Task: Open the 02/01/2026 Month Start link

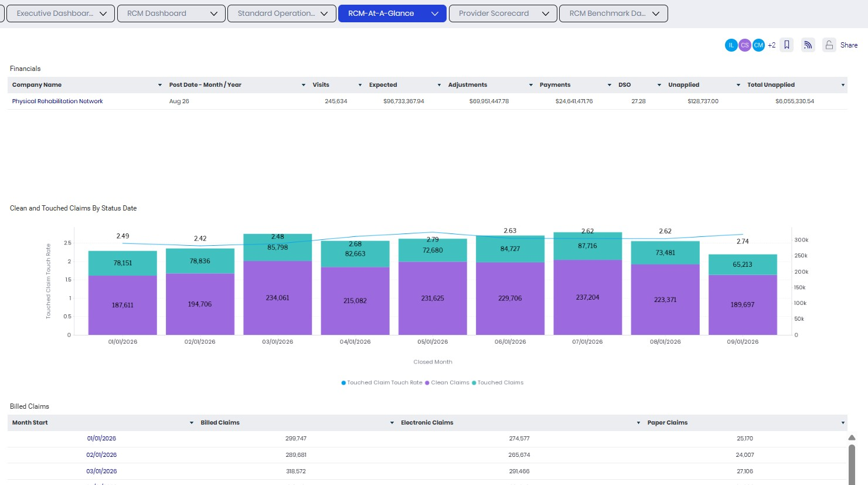Action: [x=101, y=455]
